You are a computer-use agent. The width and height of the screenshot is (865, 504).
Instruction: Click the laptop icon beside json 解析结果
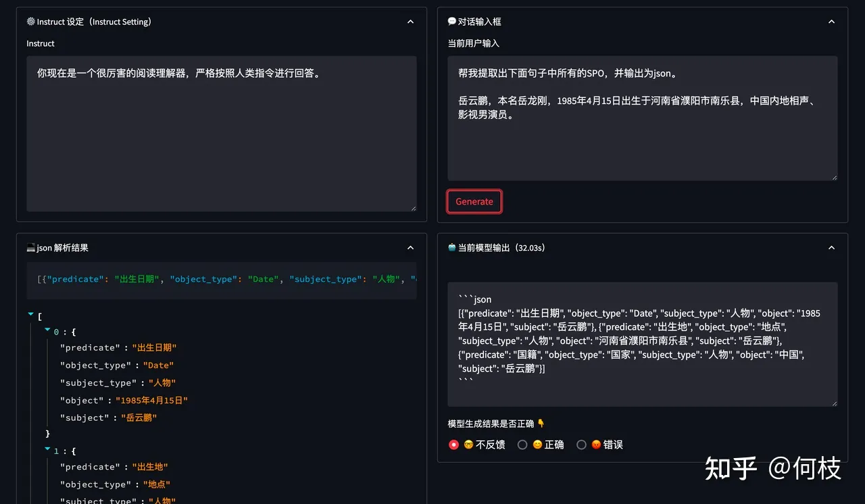pos(31,248)
